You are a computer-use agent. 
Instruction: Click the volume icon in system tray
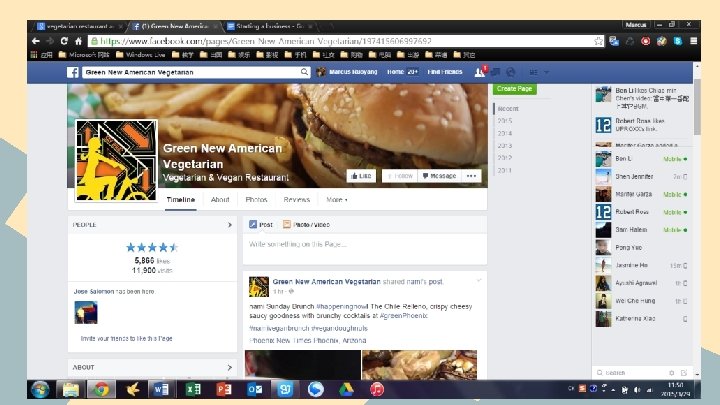click(637, 390)
